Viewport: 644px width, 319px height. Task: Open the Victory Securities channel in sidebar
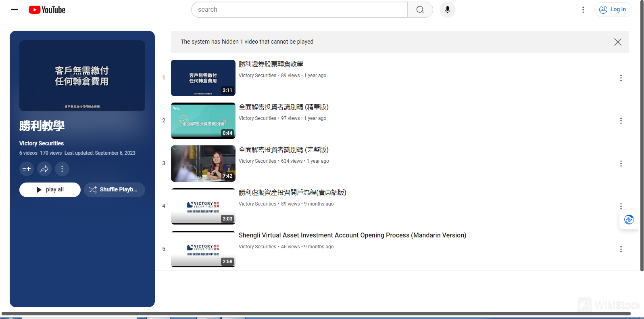point(42,143)
